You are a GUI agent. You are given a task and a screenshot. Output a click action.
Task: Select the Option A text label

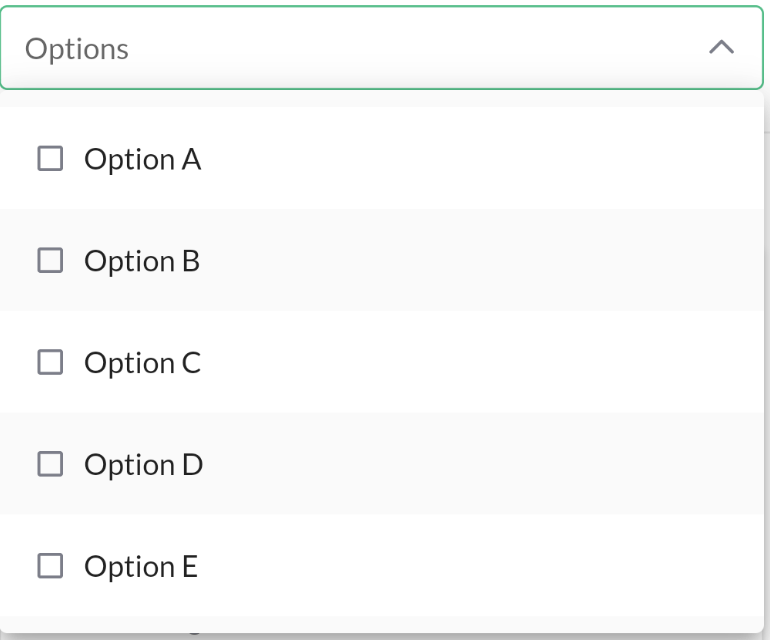pos(142,159)
